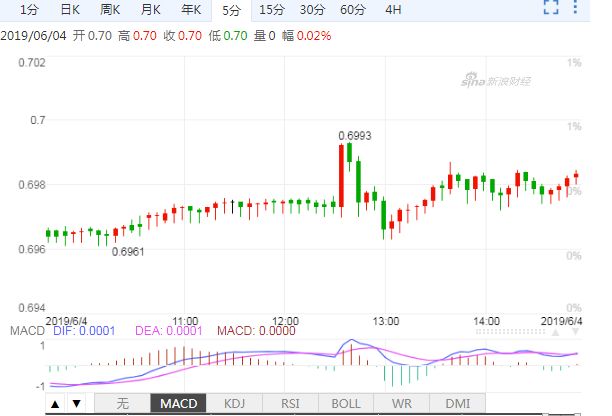Switch to 30分 interval

311,10
